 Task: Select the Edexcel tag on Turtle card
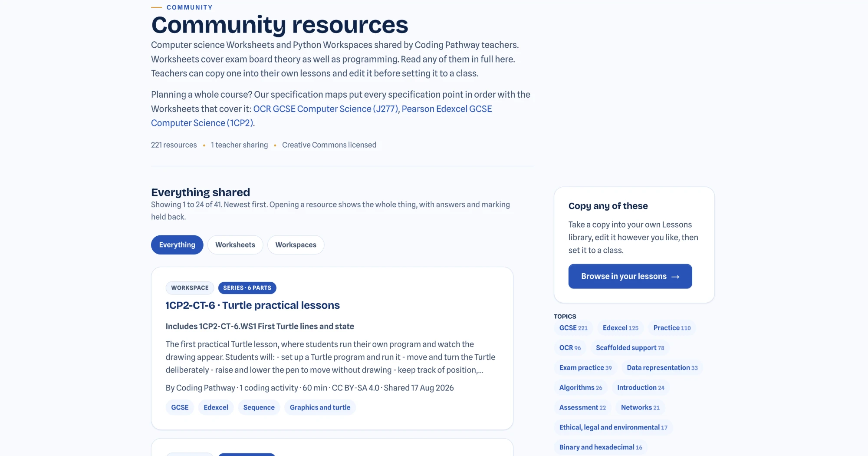(x=216, y=407)
